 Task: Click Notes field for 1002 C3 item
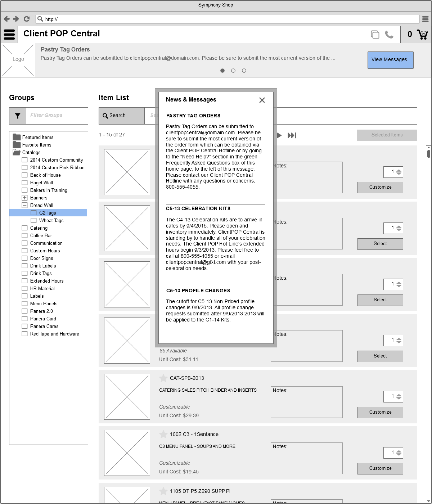coord(306,458)
